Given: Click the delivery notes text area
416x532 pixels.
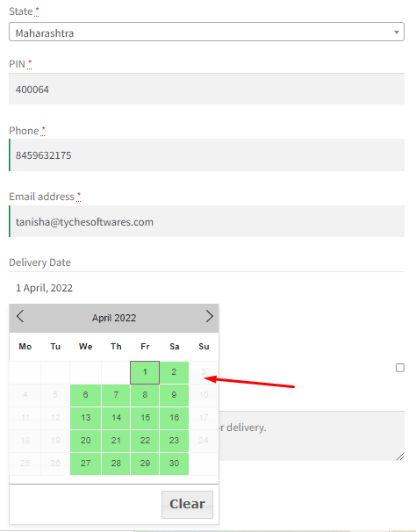Looking at the screenshot, I should tap(312, 435).
